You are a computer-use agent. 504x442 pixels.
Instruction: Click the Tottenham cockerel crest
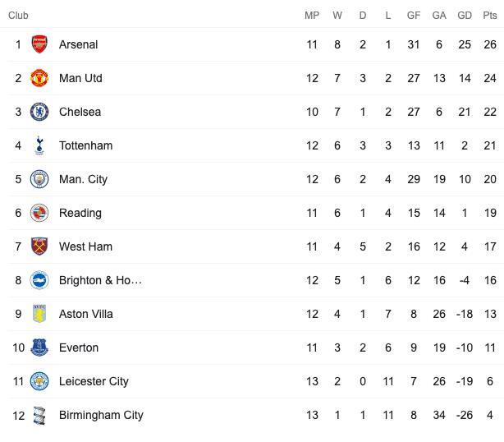point(39,145)
